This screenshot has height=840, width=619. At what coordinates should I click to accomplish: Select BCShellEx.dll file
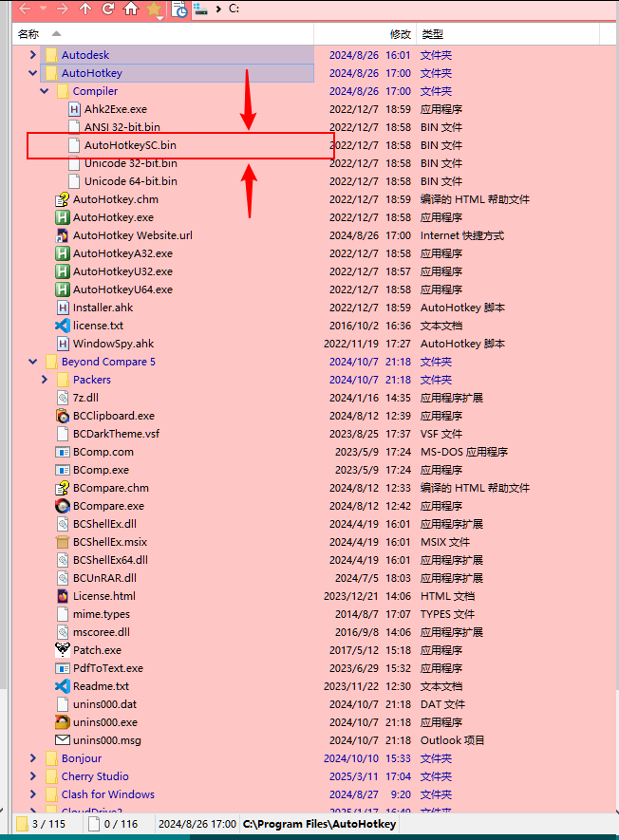(x=104, y=524)
